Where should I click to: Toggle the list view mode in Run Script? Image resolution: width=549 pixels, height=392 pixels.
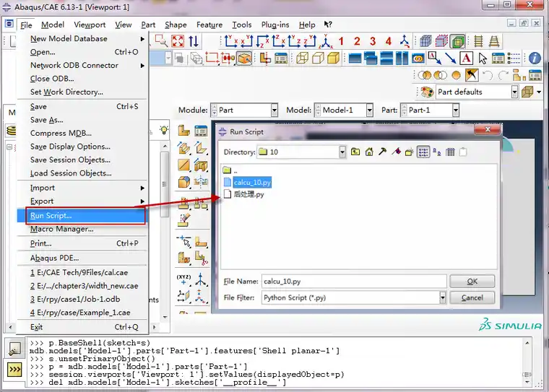[x=423, y=152]
